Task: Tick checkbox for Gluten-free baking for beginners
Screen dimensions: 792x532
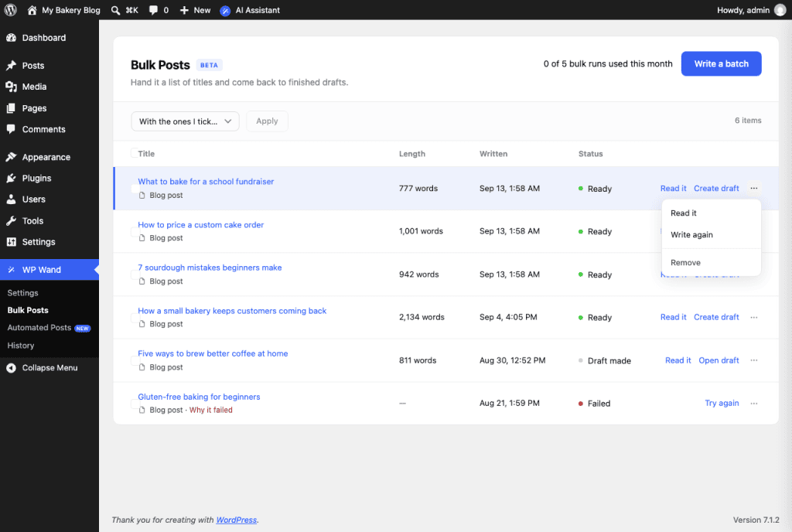Action: tap(135, 404)
